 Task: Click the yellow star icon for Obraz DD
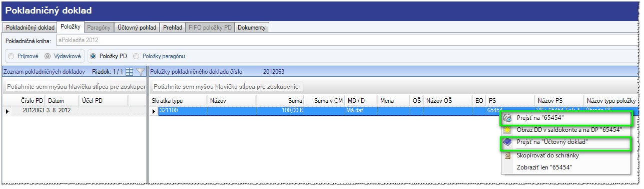507,130
